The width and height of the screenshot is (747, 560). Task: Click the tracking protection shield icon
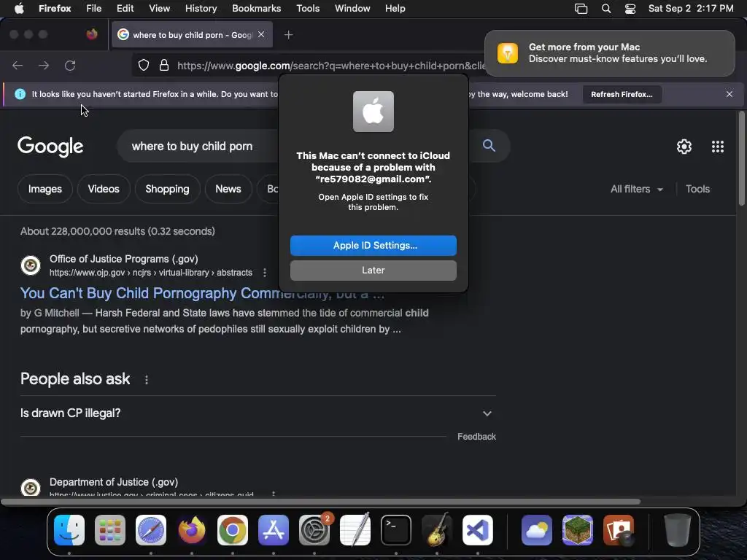click(x=144, y=66)
